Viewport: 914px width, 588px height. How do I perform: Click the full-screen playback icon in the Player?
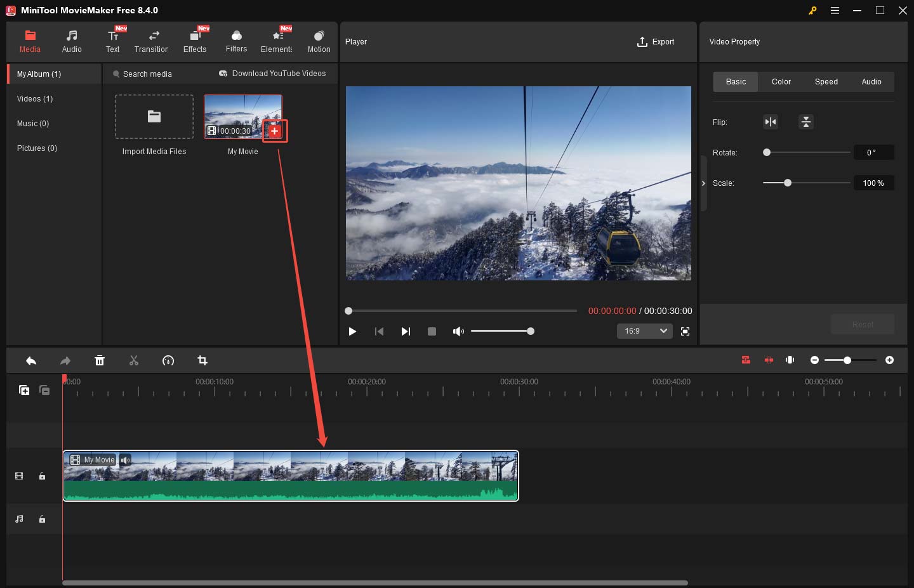click(685, 331)
